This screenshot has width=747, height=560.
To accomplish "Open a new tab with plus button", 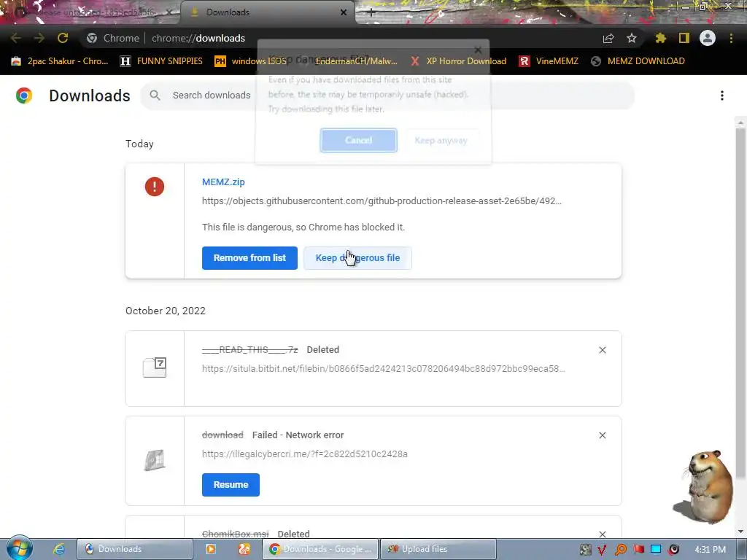I will tap(371, 13).
